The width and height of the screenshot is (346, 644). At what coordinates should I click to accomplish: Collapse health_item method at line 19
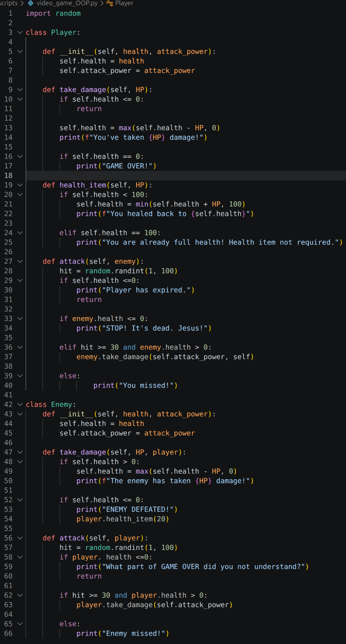click(20, 185)
